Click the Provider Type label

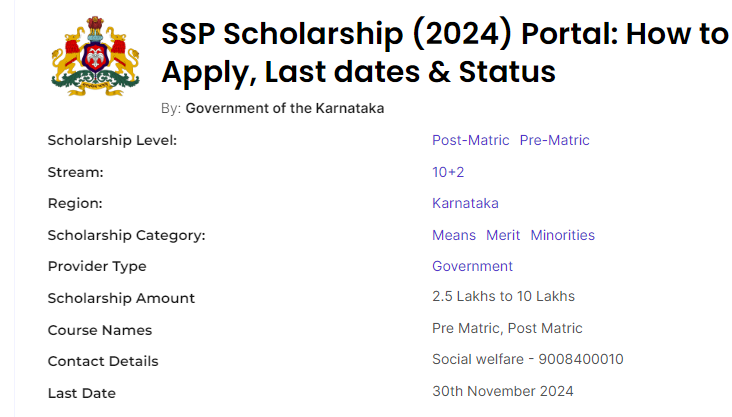(97, 266)
